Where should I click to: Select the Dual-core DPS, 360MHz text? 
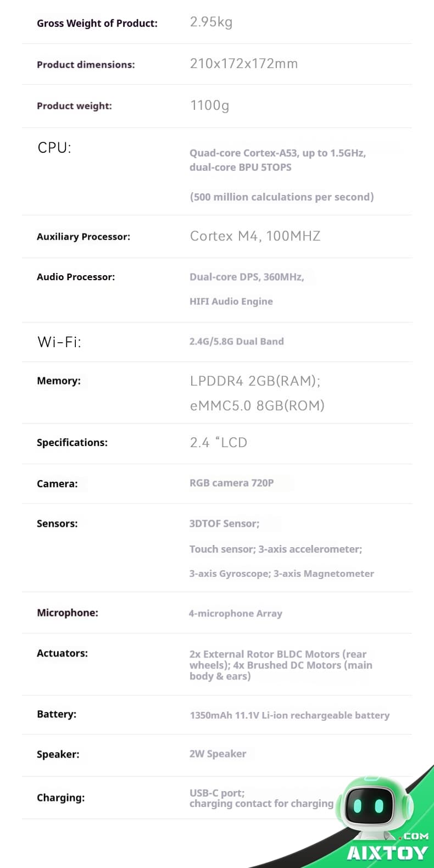coord(247,277)
